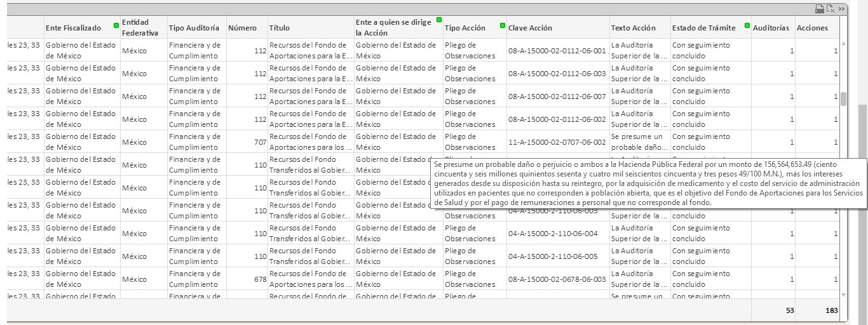The height and width of the screenshot is (325, 868).
Task: Click the Auditorías column header
Action: click(771, 28)
